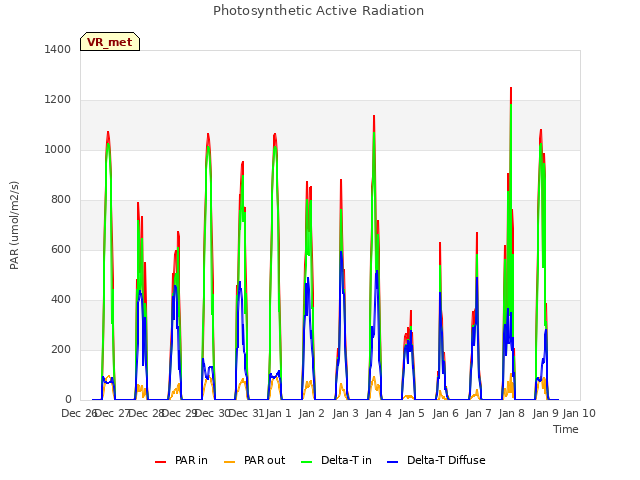Screen dimensions: 640x480
Task: Click the Jan 8 x-axis tick label
Action: click(x=511, y=413)
